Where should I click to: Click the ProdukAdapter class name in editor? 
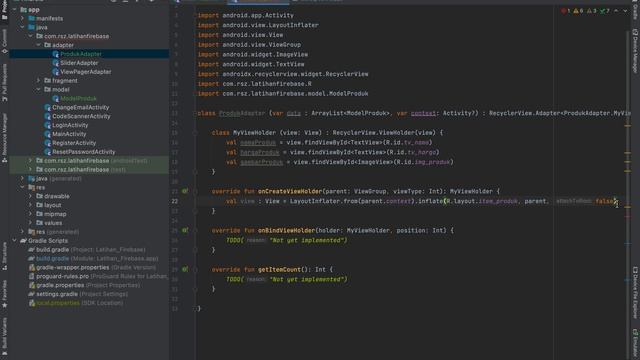(x=242, y=113)
